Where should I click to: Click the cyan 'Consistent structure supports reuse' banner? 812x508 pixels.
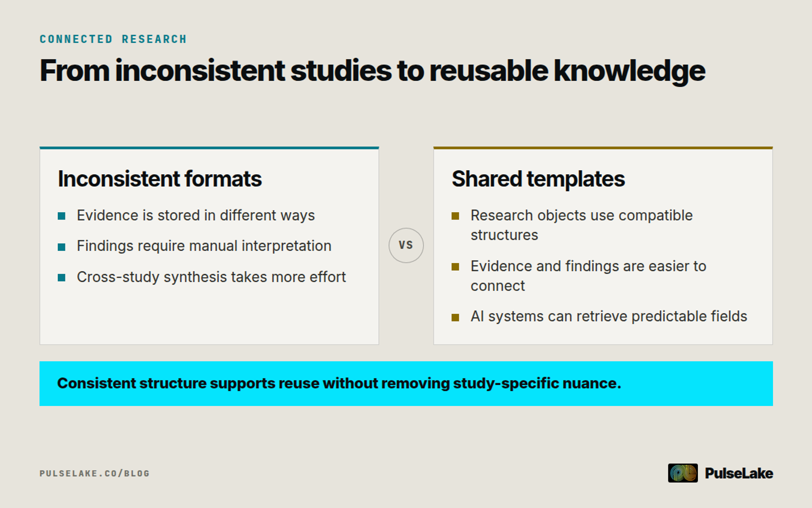406,384
